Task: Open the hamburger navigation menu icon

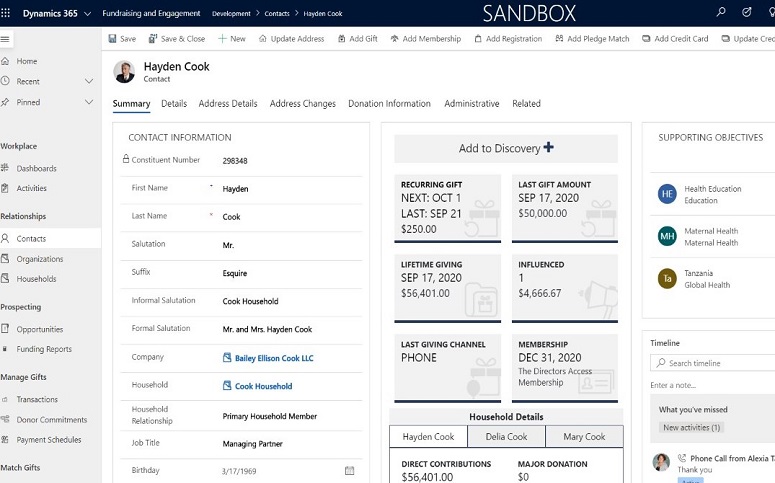Action: coord(6,39)
